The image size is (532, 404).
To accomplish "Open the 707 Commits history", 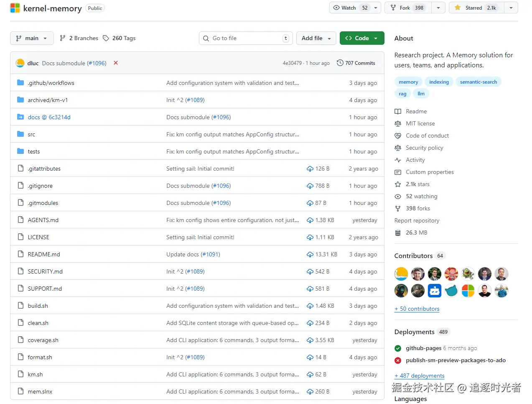I will 356,63.
